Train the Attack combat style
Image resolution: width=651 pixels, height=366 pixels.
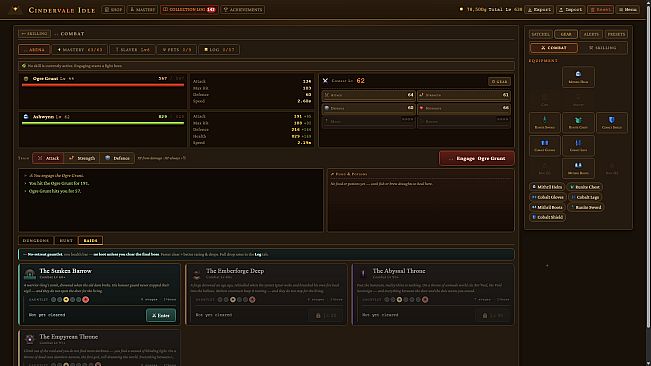pos(48,158)
